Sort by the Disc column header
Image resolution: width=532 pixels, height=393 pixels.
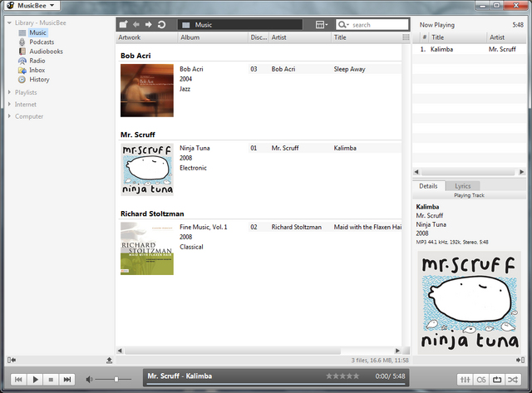[259, 37]
